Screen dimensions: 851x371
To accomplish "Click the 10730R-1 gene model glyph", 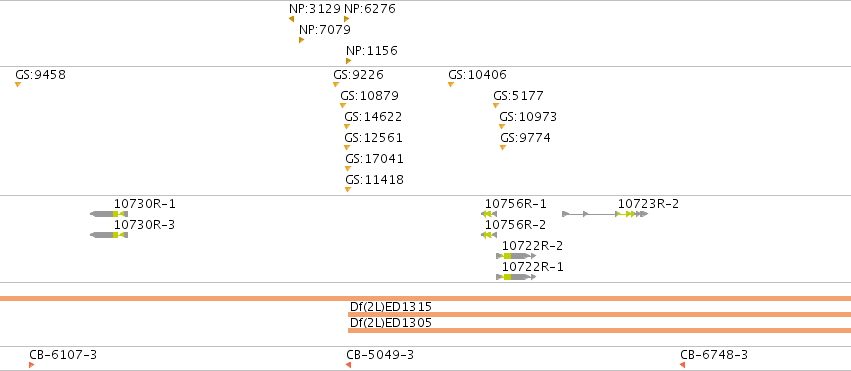I will [109, 214].
